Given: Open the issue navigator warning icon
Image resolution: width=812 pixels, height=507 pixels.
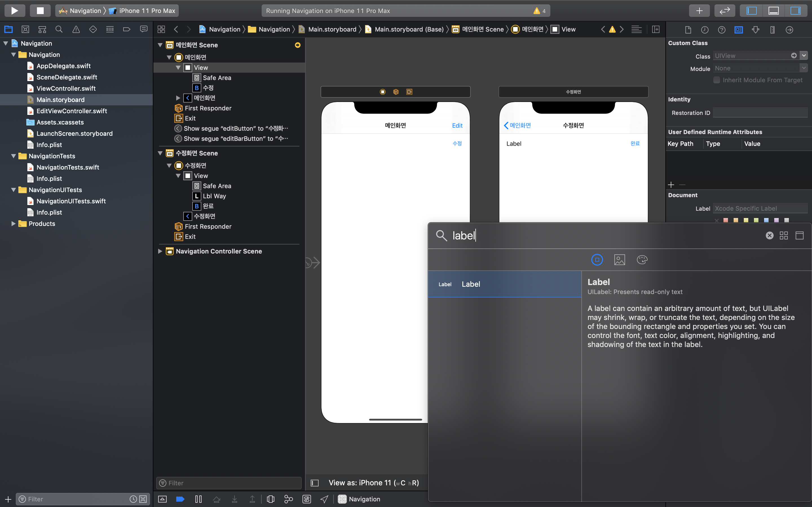Looking at the screenshot, I should pos(76,30).
